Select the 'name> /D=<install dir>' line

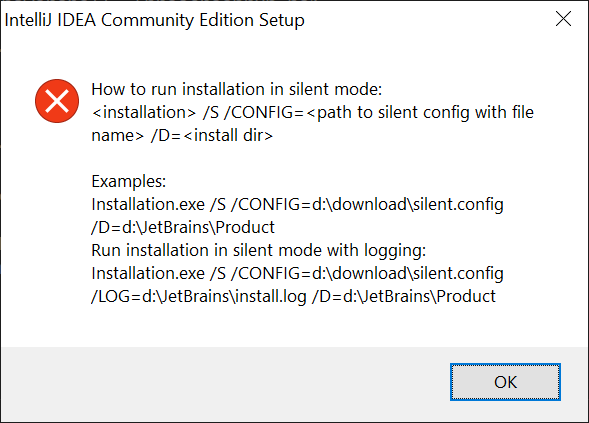182,135
